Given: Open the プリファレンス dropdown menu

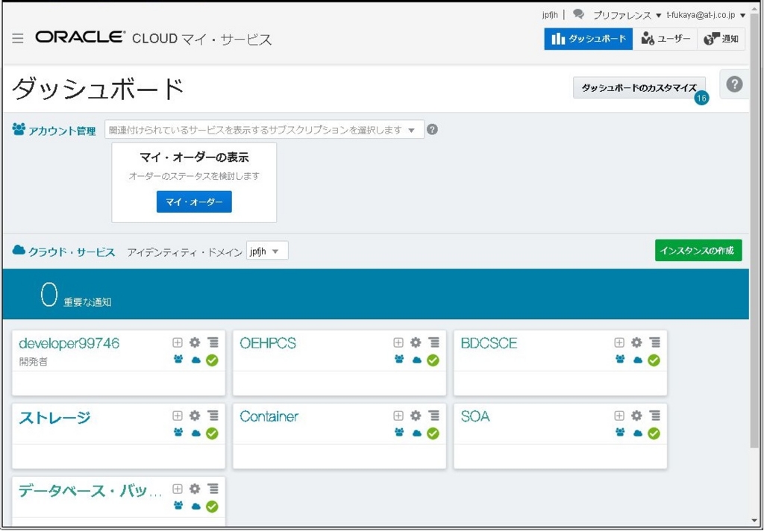Looking at the screenshot, I should pos(627,15).
